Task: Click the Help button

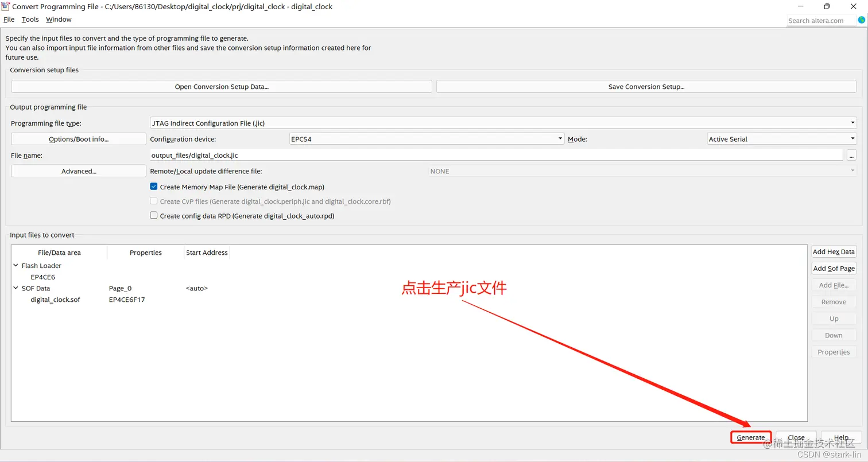Action: [841, 437]
